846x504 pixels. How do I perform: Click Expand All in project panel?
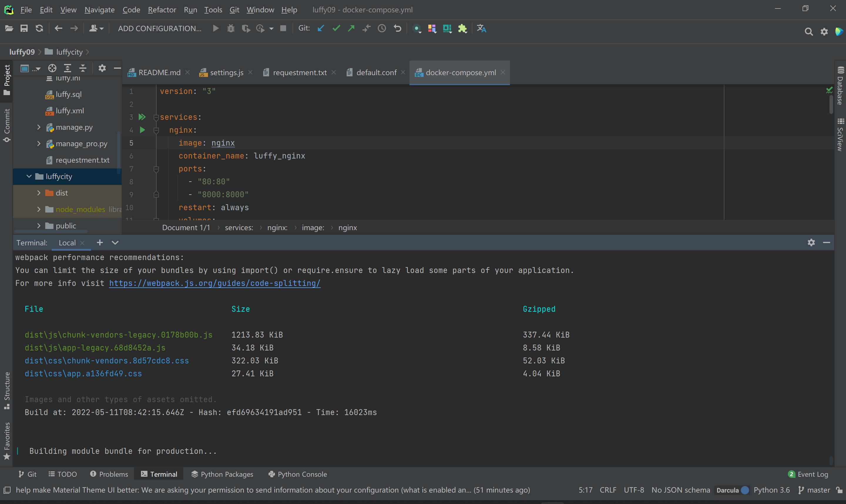[x=68, y=68]
